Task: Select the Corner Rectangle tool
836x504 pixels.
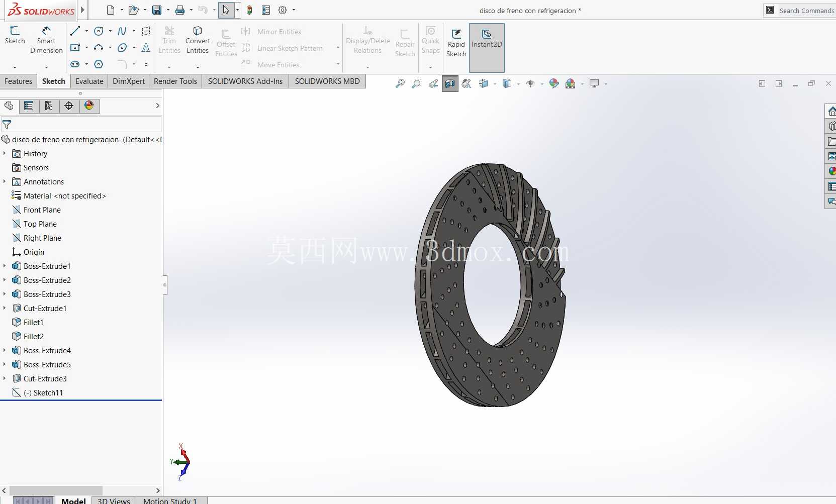Action: coord(75,48)
